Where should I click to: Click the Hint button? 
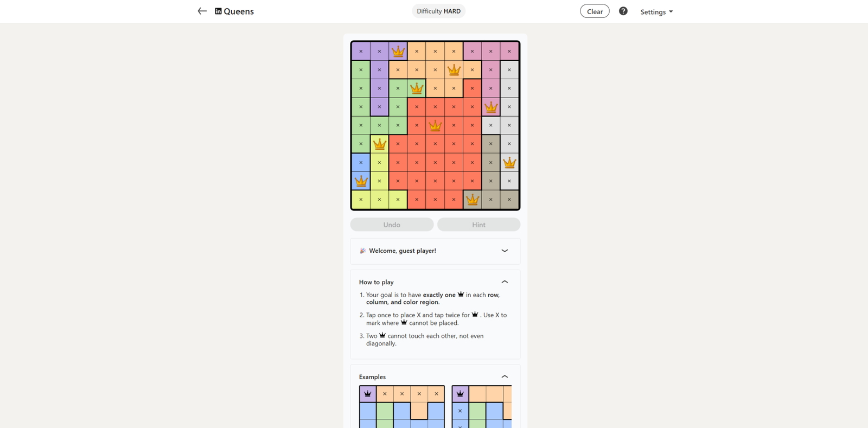click(478, 225)
